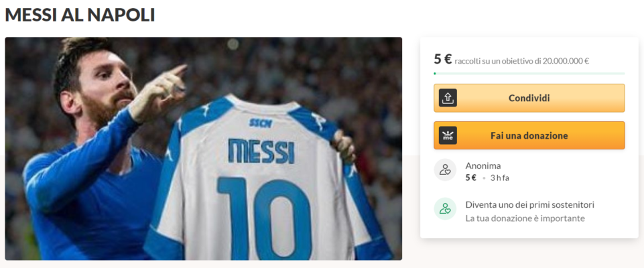
Task: Click the SSCN logo on the jersey
Action: point(259,122)
